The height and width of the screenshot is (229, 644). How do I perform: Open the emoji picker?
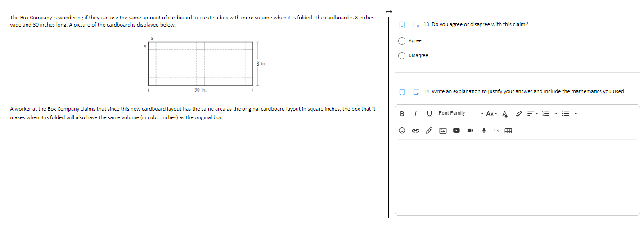[x=402, y=130]
